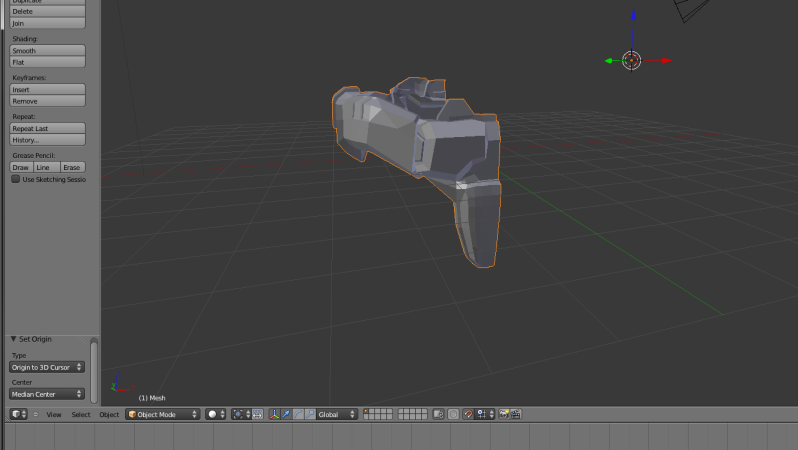798x450 pixels.
Task: Click the Repeat Last button
Action: [x=47, y=128]
